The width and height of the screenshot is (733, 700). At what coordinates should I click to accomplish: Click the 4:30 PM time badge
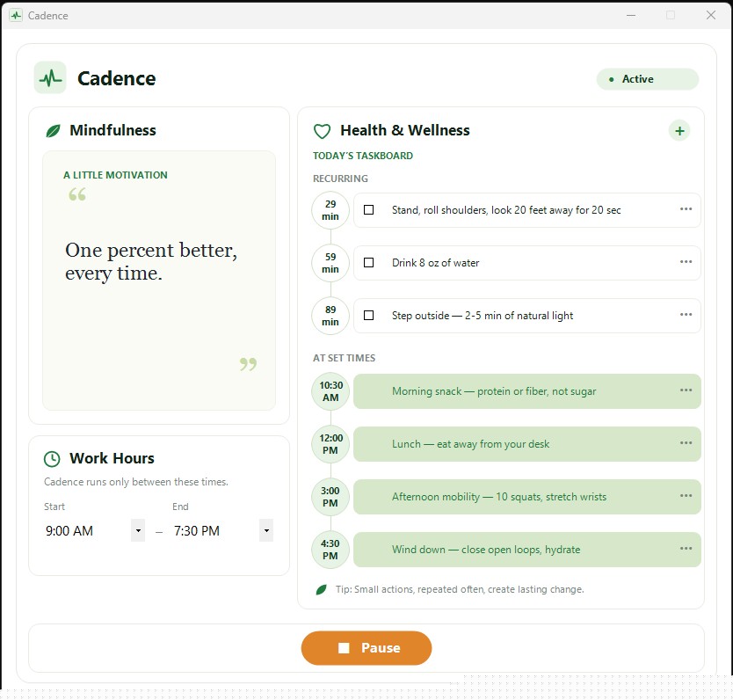pos(330,550)
